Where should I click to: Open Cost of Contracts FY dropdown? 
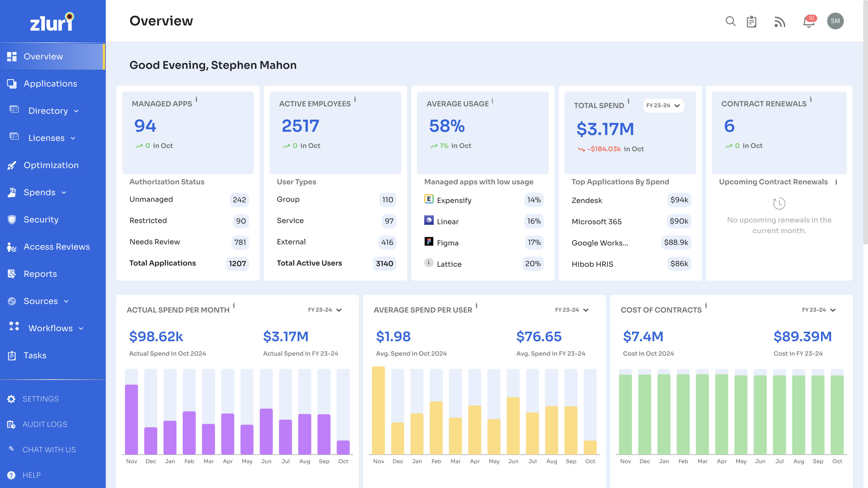pyautogui.click(x=819, y=310)
